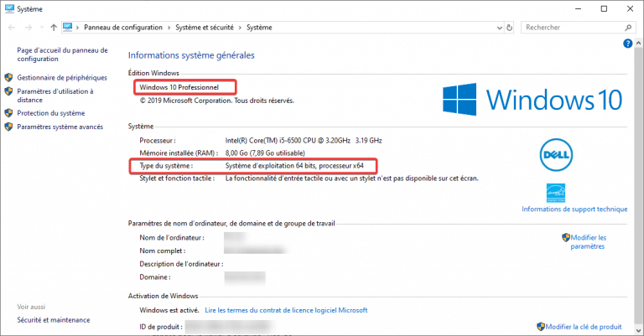The height and width of the screenshot is (336, 644).
Task: Open Informations de support technique link
Action: tap(574, 209)
